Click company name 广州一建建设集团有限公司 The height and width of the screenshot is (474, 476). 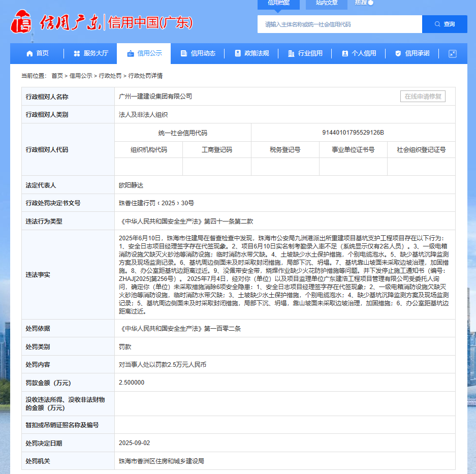click(x=155, y=97)
